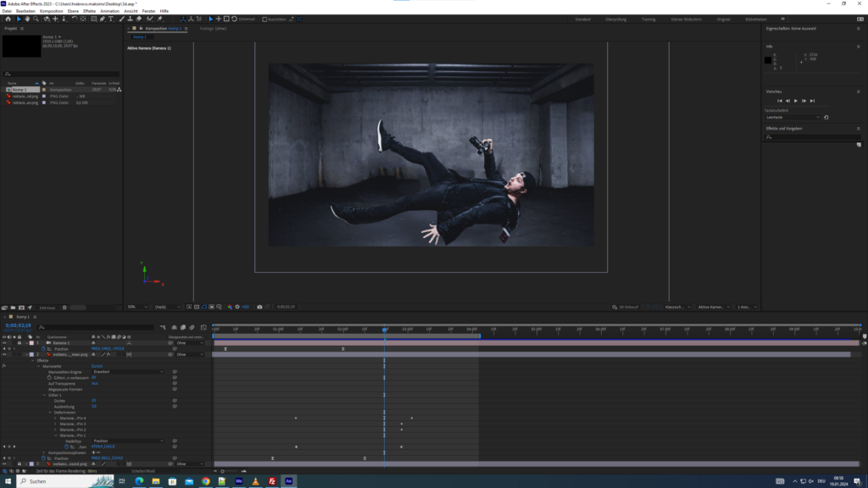868x488 pixels.
Task: Switch to the Training workspace tab
Action: [648, 19]
